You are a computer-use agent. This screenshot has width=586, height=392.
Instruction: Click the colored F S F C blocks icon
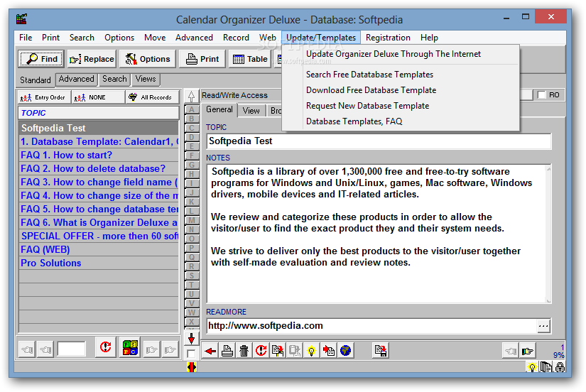pyautogui.click(x=130, y=348)
